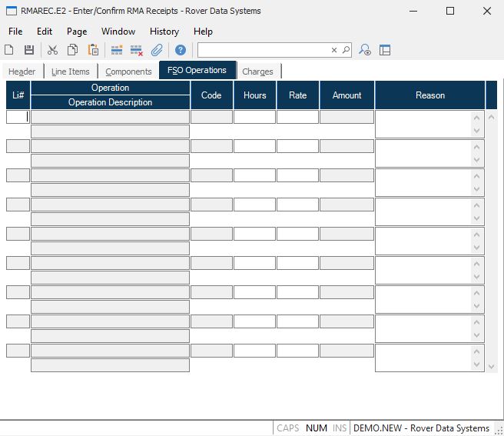Clear the toolbar search box with X
Image resolution: width=504 pixels, height=436 pixels.
click(x=334, y=50)
